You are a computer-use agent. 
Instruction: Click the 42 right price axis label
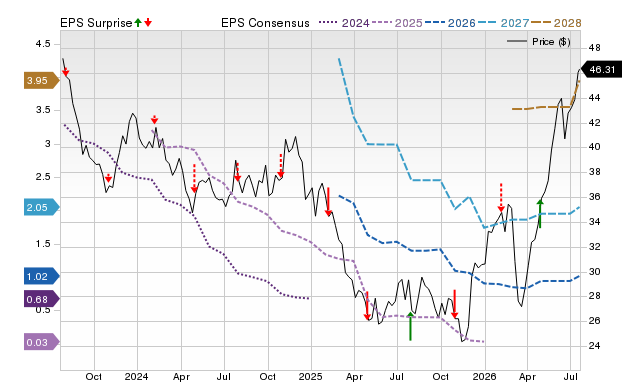pos(595,122)
